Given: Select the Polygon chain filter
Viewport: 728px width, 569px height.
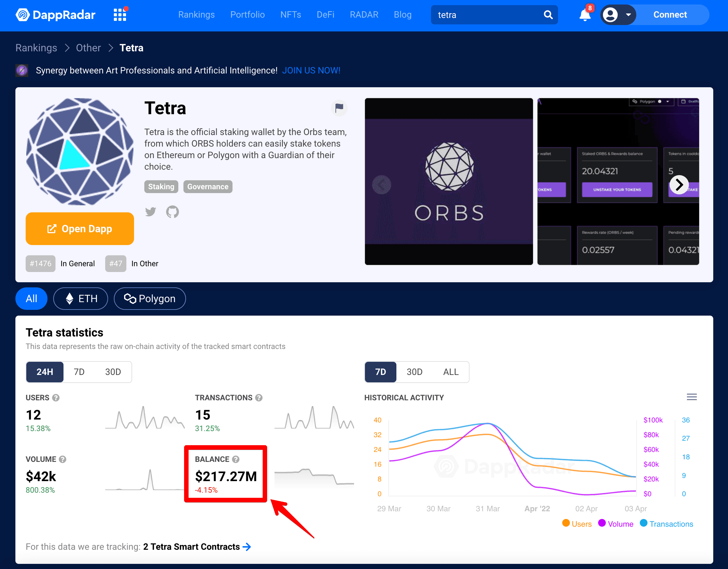Looking at the screenshot, I should click(x=150, y=299).
